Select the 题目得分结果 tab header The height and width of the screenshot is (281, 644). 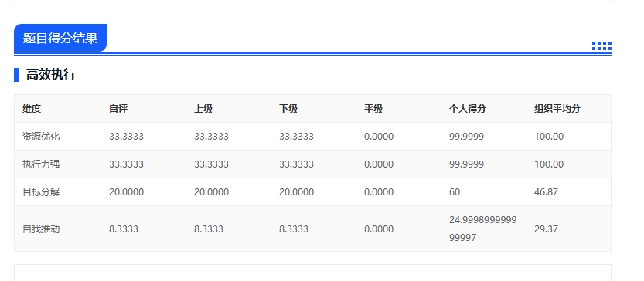click(x=60, y=38)
